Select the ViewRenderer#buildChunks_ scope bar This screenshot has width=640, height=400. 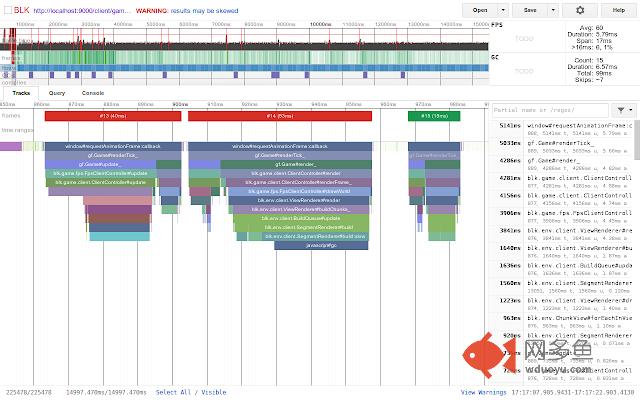point(301,209)
